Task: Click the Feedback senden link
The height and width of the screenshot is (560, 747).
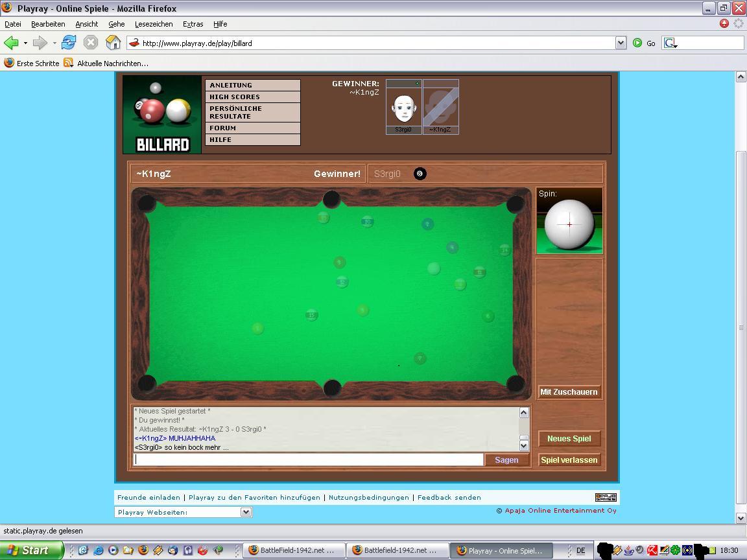Action: point(449,498)
